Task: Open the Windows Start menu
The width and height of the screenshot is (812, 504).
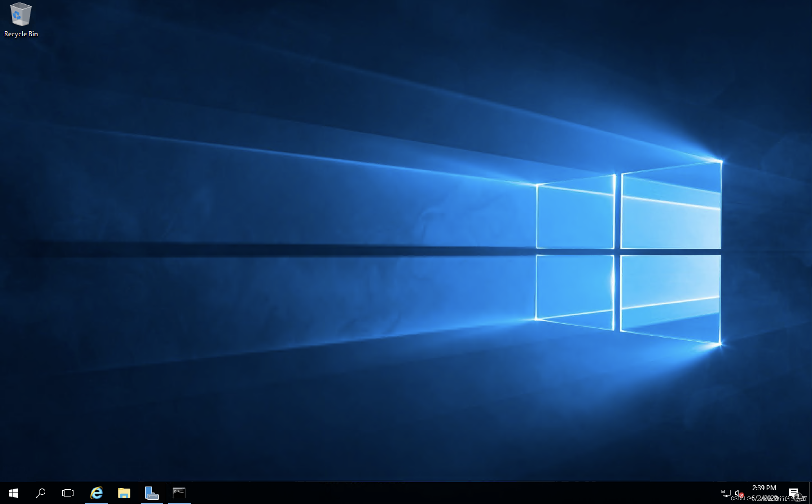Action: (x=13, y=493)
